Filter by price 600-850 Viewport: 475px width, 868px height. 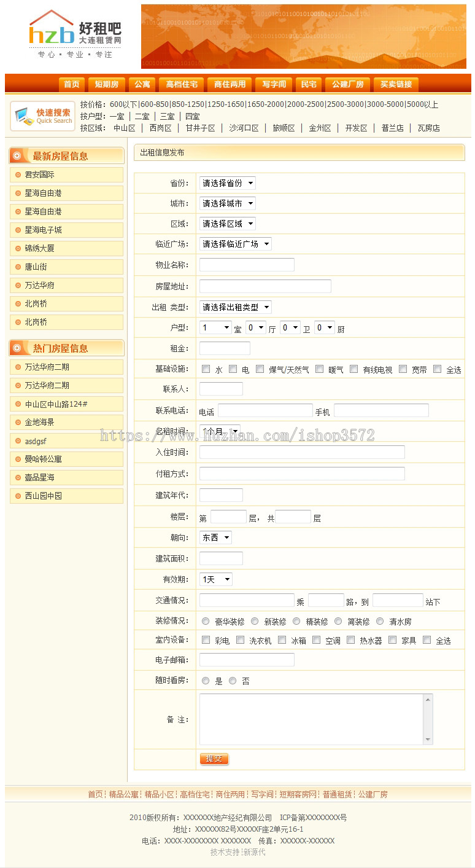pyautogui.click(x=155, y=104)
